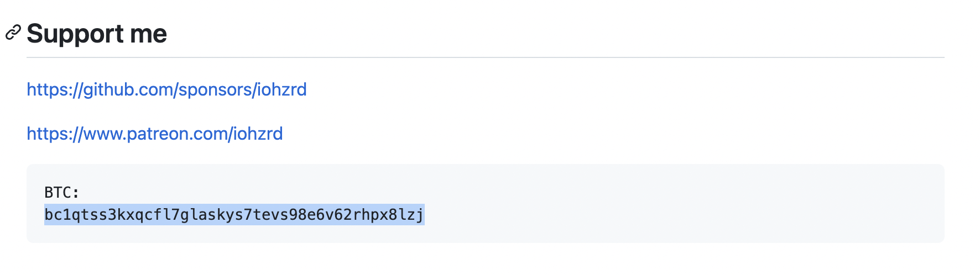Click the '8lzj' end of Bitcoin address
This screenshot has width=980, height=275.
[x=406, y=214]
